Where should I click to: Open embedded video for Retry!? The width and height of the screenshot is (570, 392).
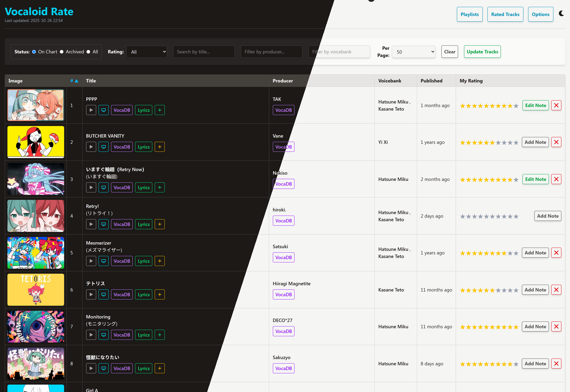coord(103,224)
